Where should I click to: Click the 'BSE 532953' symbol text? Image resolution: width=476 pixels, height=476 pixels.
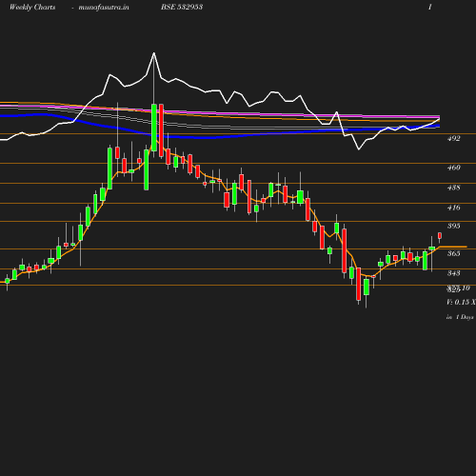pyautogui.click(x=182, y=7)
